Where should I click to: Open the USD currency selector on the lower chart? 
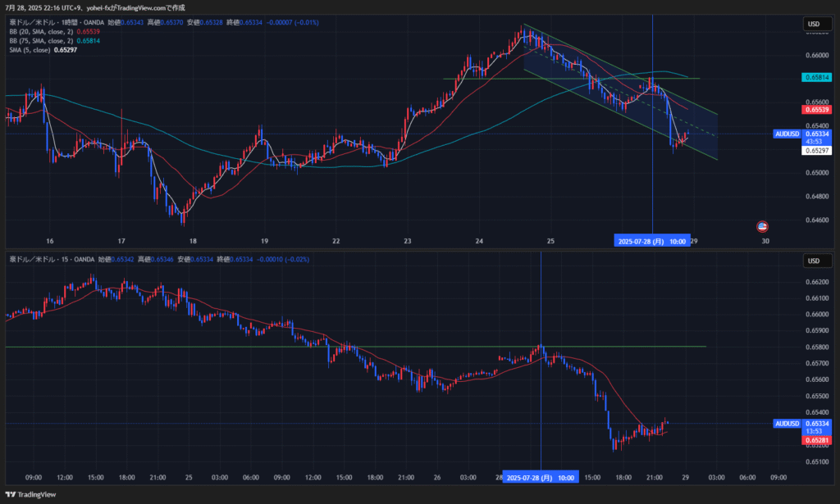click(x=814, y=261)
